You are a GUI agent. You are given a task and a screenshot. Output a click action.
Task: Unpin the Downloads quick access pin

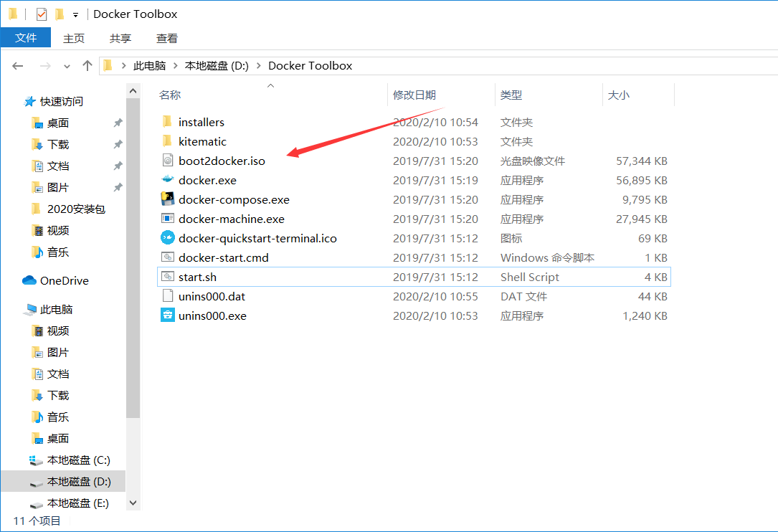118,144
